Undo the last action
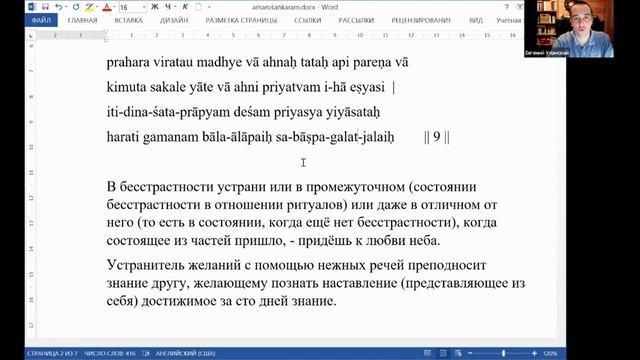640x360 pixels. point(58,7)
